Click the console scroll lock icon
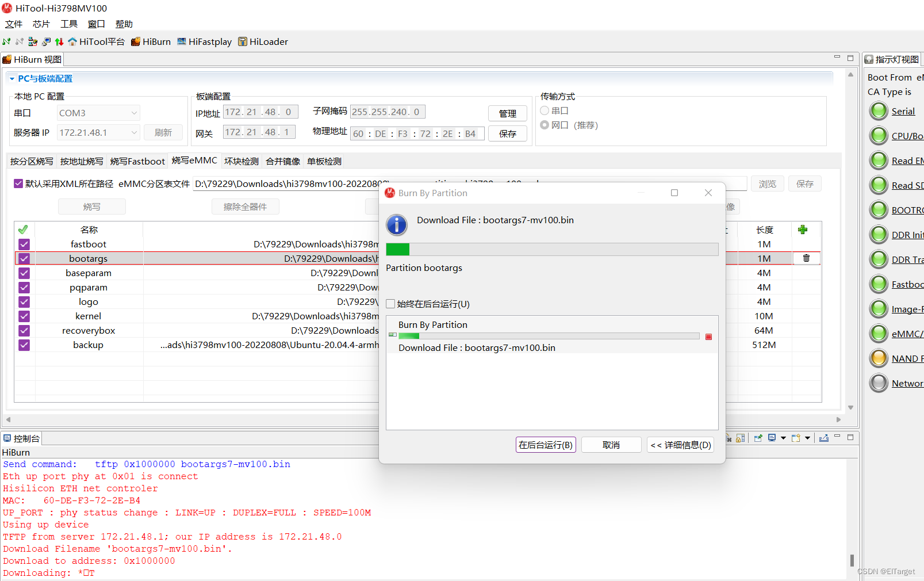The width and height of the screenshot is (924, 581). coord(741,438)
